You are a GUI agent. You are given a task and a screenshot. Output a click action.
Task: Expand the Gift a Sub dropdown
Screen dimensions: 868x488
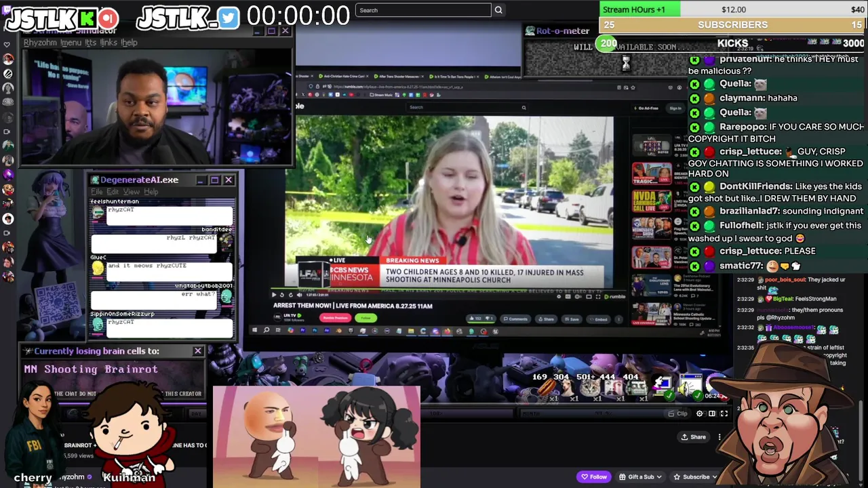tap(640, 476)
